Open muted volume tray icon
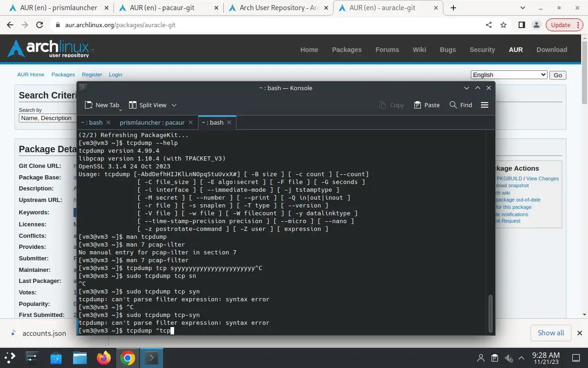This screenshot has width=588, height=368. [509, 358]
